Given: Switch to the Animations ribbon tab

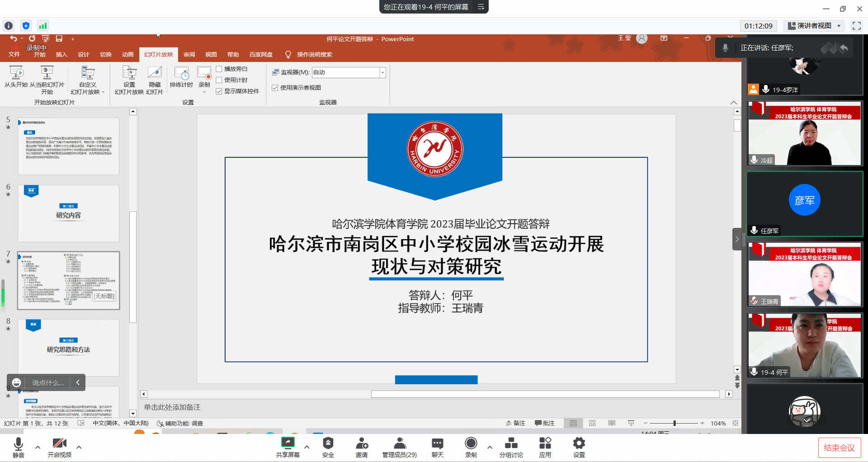Looking at the screenshot, I should 127,55.
